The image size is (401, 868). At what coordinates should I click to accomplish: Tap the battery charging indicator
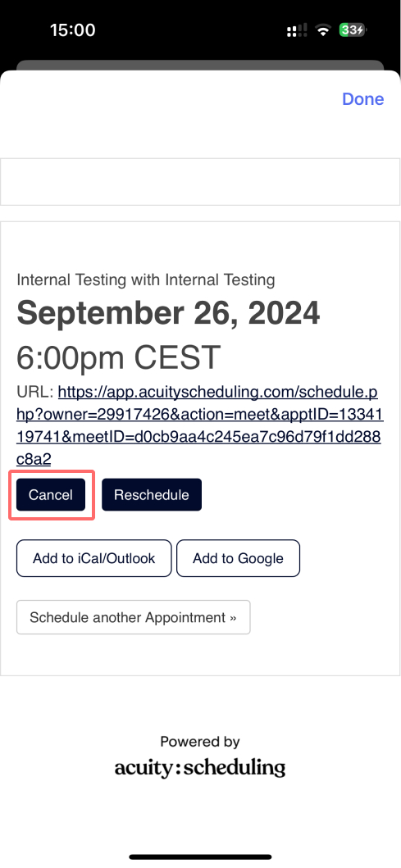tap(353, 30)
